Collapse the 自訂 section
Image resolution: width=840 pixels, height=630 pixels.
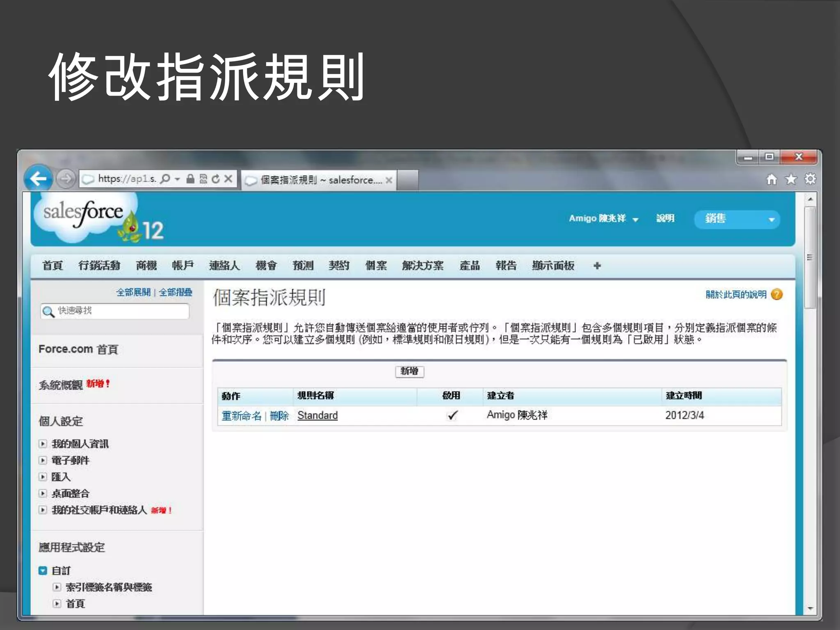[x=43, y=571]
